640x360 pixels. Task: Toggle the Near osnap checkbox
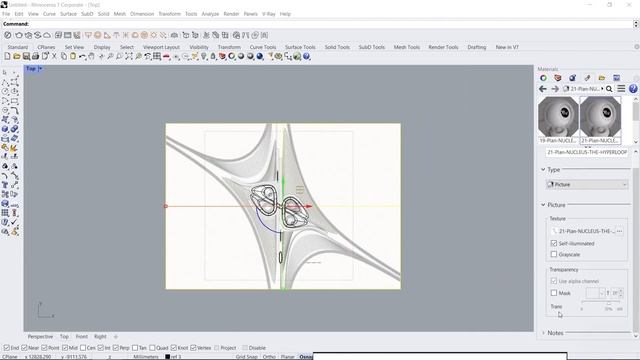[x=24, y=348]
